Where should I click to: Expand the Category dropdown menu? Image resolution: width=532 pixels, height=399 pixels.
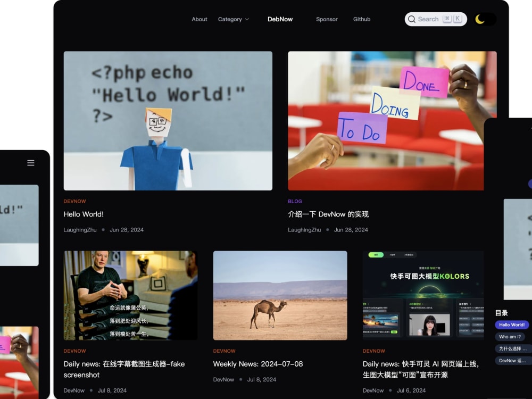(234, 19)
